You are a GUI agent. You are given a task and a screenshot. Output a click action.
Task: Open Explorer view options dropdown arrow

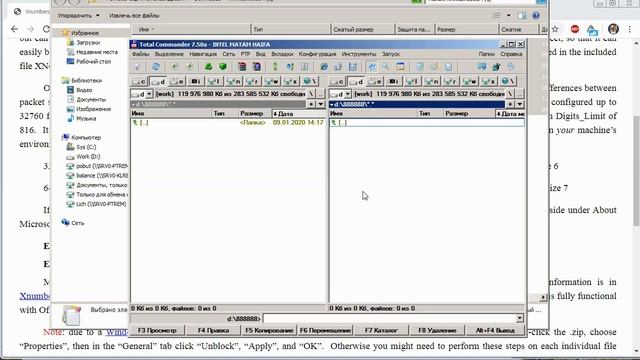508,16
